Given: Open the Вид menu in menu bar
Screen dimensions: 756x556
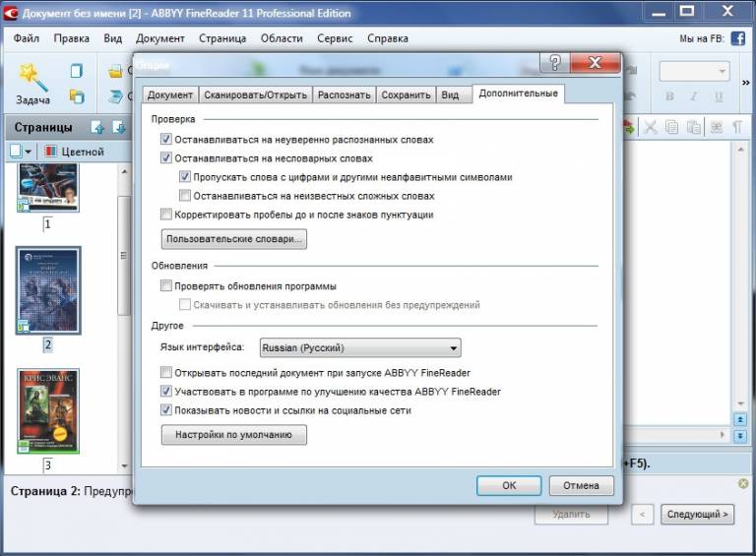Looking at the screenshot, I should click(113, 38).
